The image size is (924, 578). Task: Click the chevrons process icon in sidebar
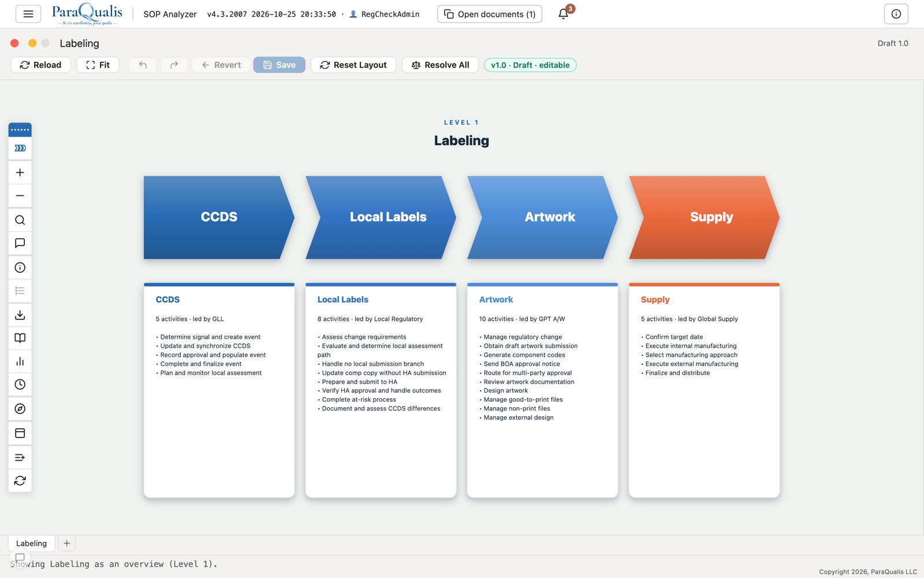pyautogui.click(x=20, y=149)
